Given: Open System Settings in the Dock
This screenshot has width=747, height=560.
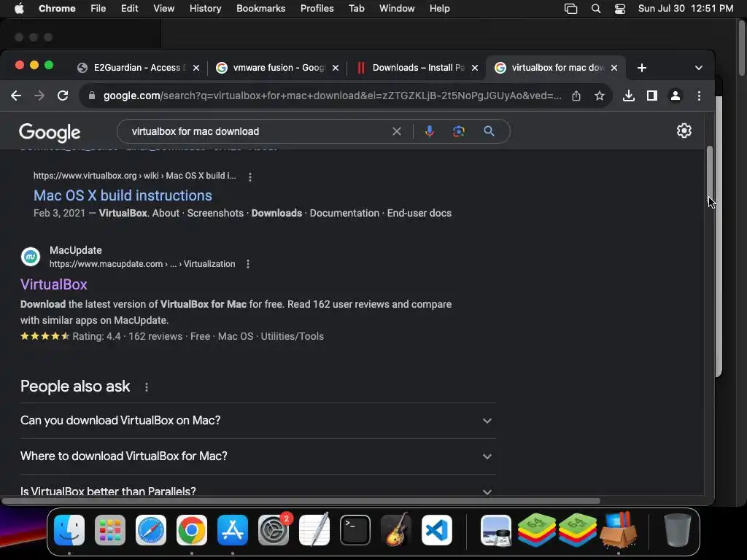Looking at the screenshot, I should click(x=274, y=530).
